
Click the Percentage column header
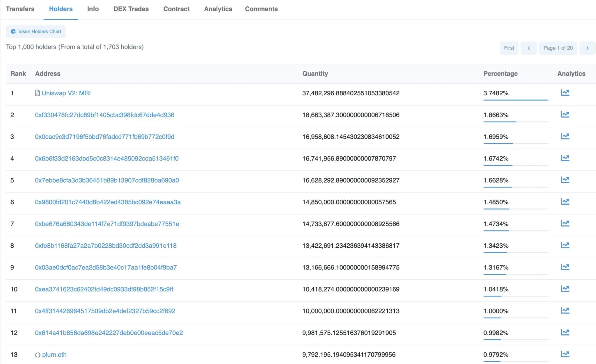point(501,74)
